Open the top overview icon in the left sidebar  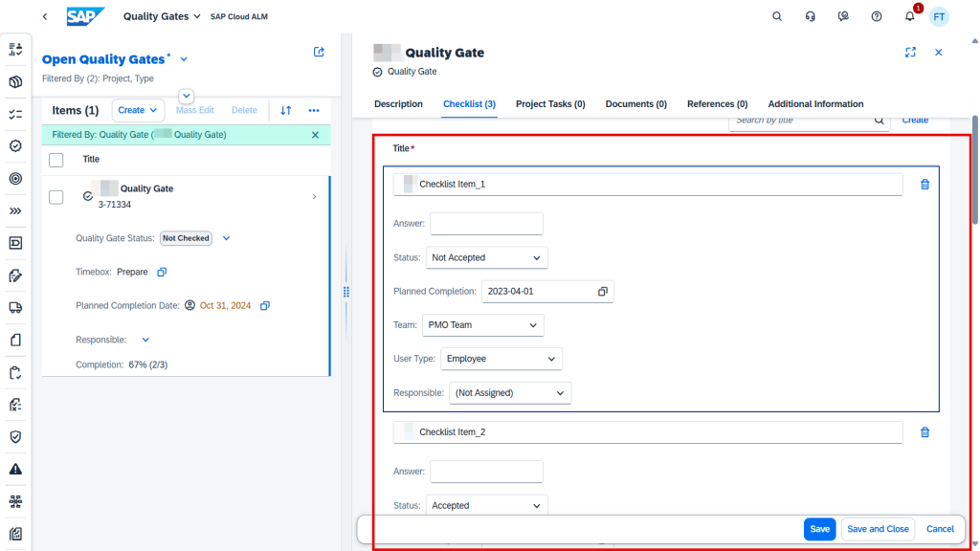pos(15,50)
